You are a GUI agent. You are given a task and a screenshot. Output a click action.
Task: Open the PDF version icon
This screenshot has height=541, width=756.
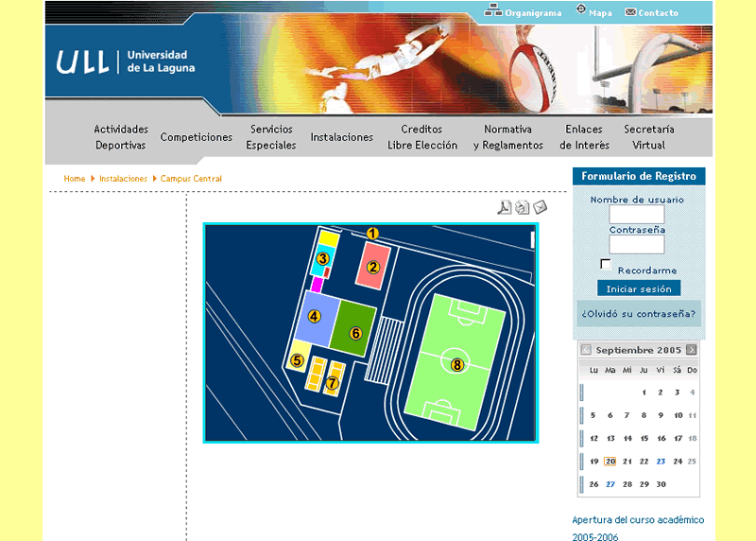505,208
